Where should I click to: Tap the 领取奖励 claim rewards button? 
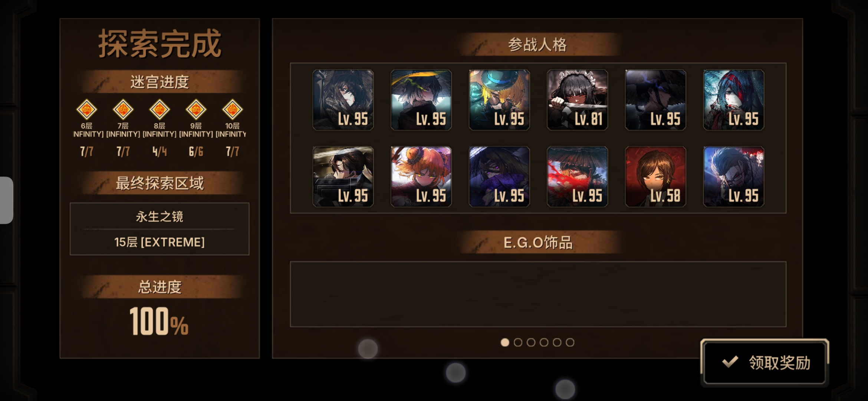coord(765,362)
